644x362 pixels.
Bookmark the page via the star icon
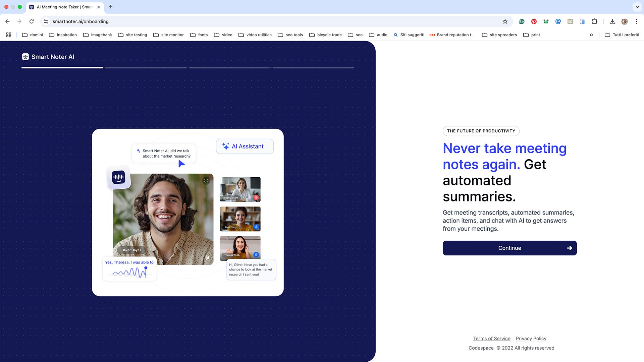[x=505, y=21]
